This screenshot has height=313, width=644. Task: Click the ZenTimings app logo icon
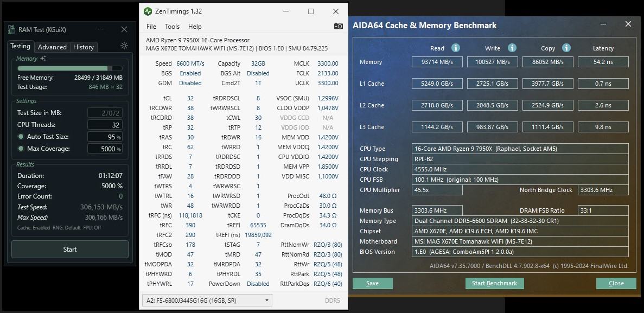(148, 11)
